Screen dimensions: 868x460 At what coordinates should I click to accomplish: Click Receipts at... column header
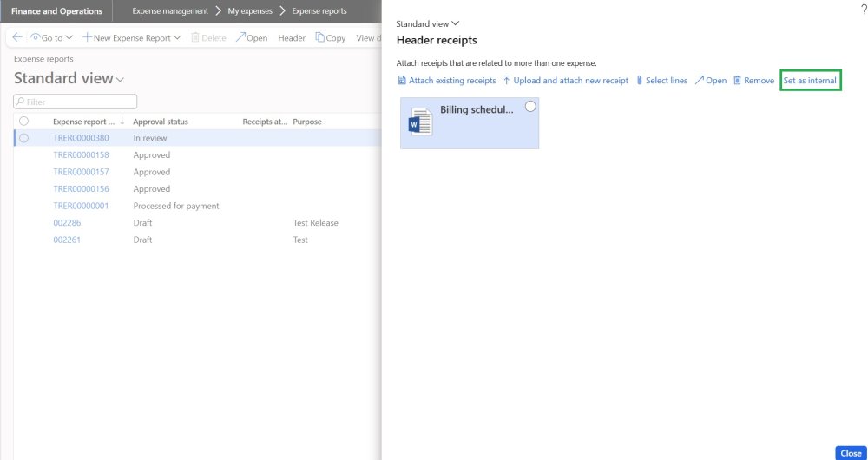coord(265,122)
